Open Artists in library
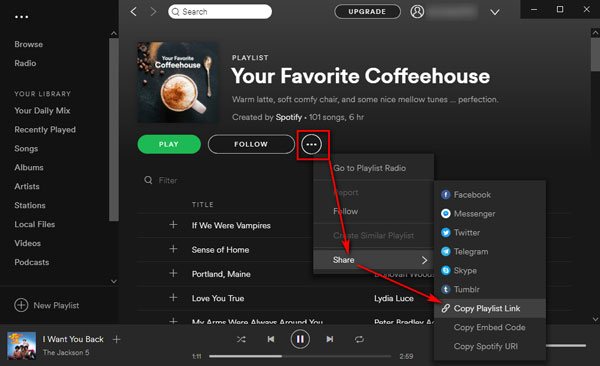 coord(27,186)
